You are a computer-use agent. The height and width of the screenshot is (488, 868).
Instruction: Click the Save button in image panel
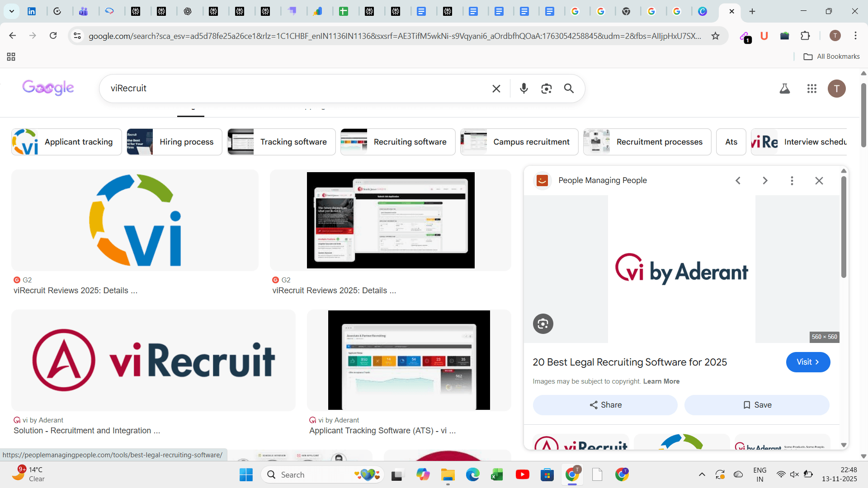(x=756, y=405)
